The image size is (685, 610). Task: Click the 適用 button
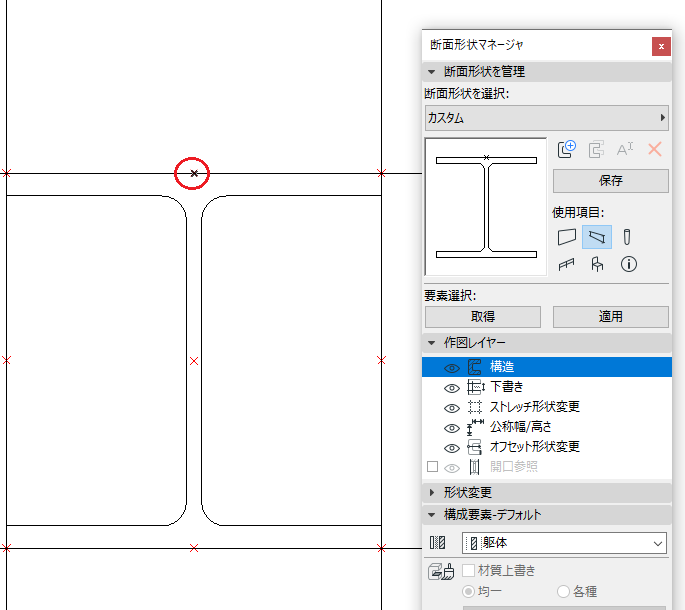(x=611, y=316)
